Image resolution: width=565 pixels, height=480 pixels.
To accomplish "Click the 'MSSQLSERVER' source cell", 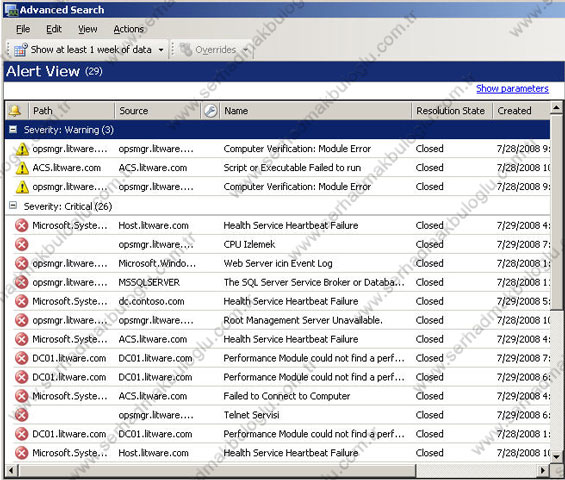I will pyautogui.click(x=149, y=282).
